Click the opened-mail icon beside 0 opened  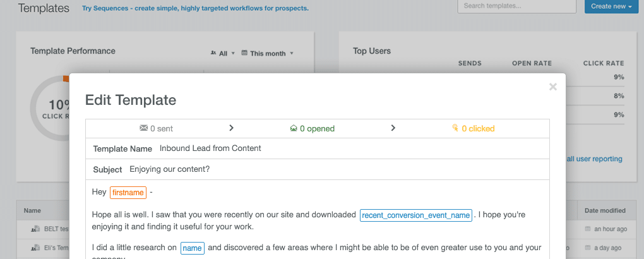point(293,128)
